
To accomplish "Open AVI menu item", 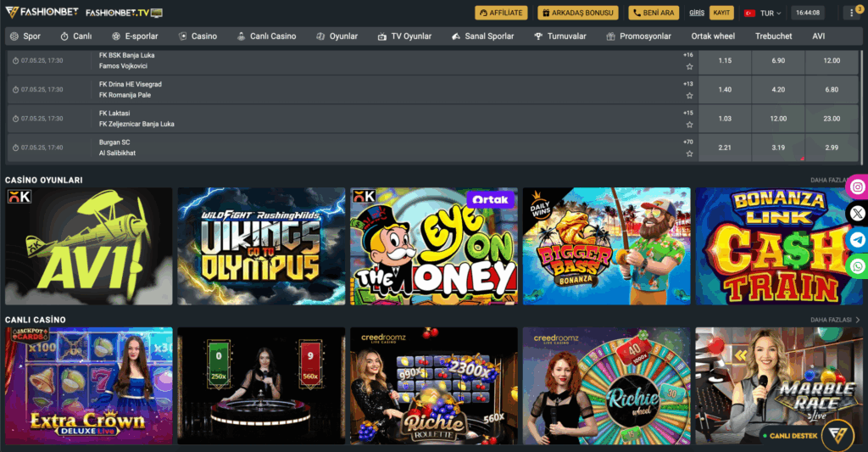I will click(x=818, y=36).
